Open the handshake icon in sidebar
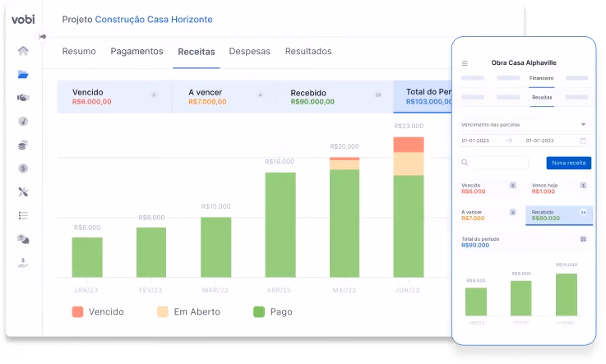The width and height of the screenshot is (606, 364). click(x=23, y=98)
